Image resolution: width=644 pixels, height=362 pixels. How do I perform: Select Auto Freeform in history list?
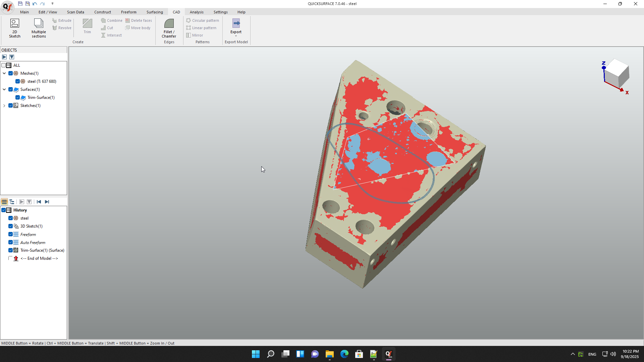coord(33,242)
